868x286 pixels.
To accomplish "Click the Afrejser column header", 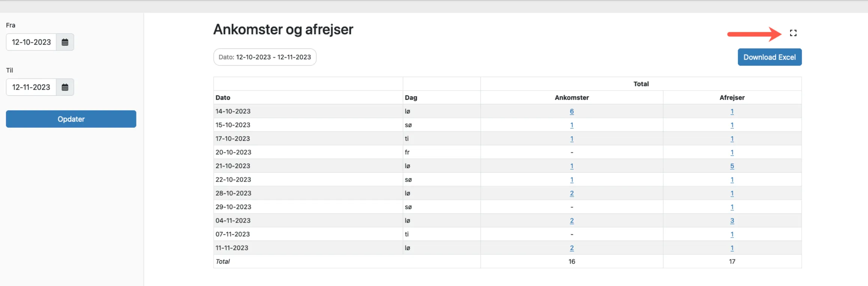I will 732,98.
